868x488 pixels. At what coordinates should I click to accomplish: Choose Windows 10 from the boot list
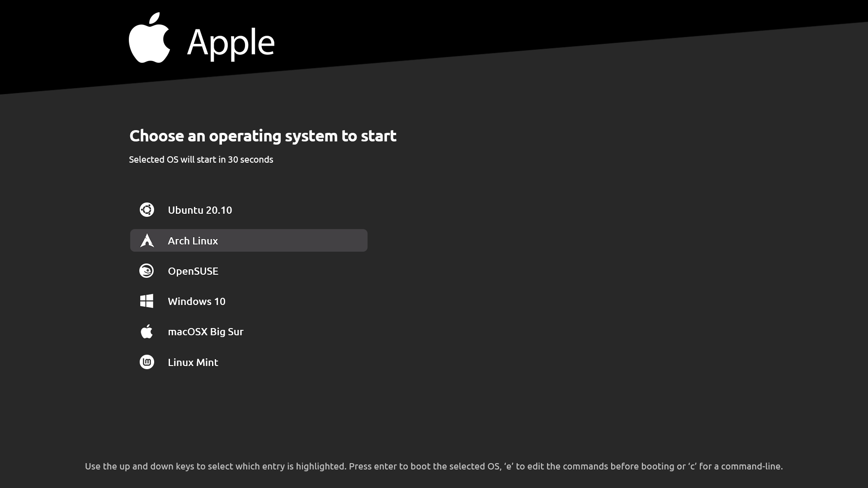point(249,301)
